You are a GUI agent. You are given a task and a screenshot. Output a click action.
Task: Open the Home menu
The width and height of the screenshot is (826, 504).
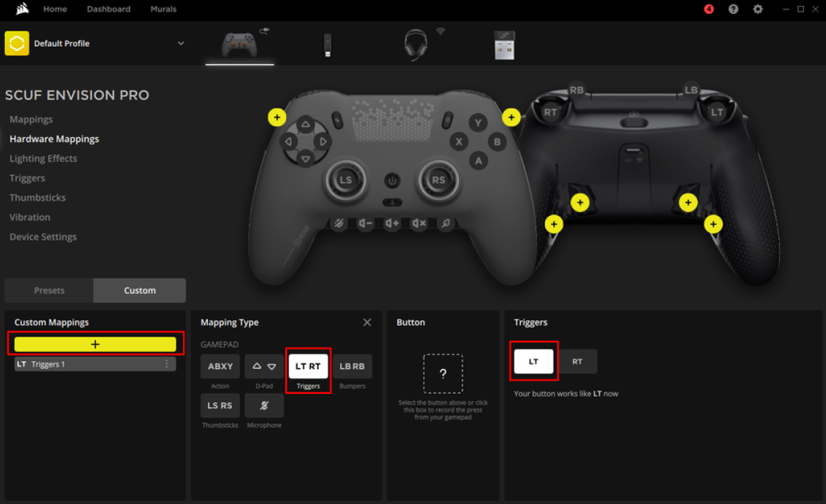point(55,9)
